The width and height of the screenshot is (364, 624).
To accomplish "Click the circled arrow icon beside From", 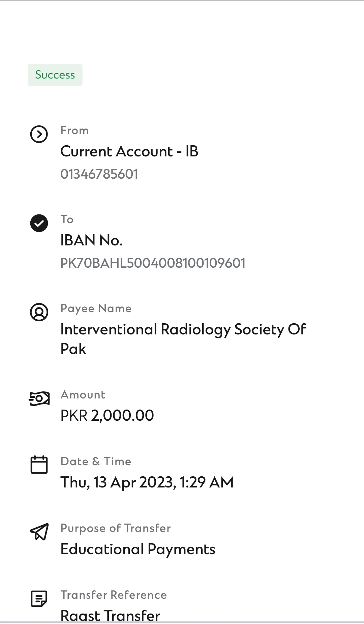I will [x=39, y=135].
